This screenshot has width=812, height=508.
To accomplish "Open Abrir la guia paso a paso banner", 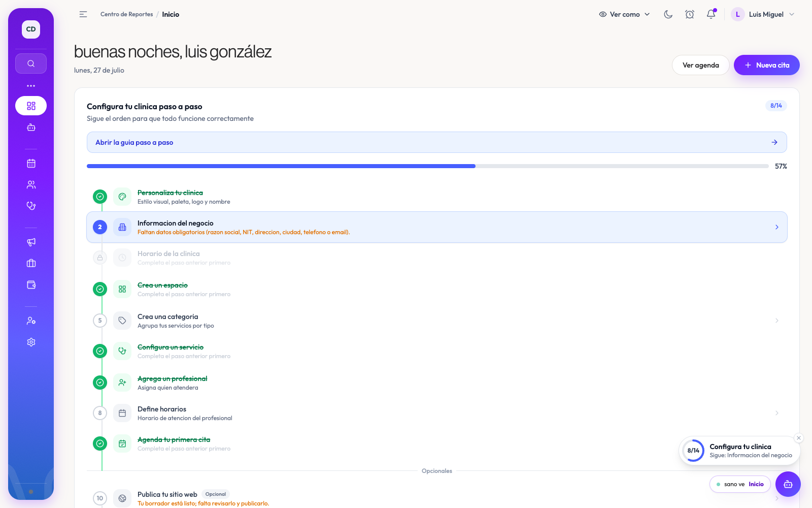I will click(436, 142).
